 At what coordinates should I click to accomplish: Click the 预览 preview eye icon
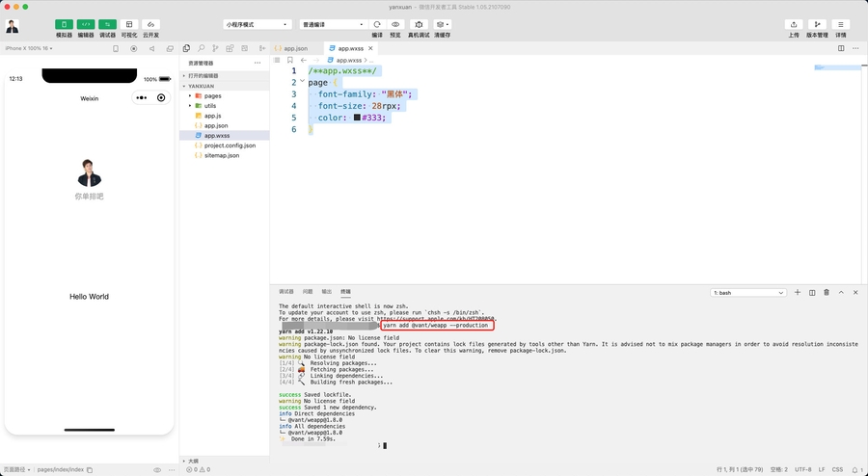click(395, 24)
